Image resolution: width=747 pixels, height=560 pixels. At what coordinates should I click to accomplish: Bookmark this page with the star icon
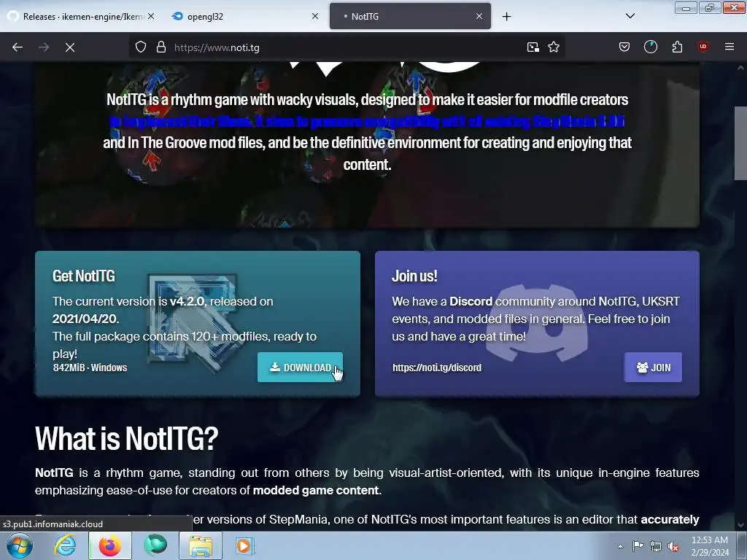click(554, 47)
